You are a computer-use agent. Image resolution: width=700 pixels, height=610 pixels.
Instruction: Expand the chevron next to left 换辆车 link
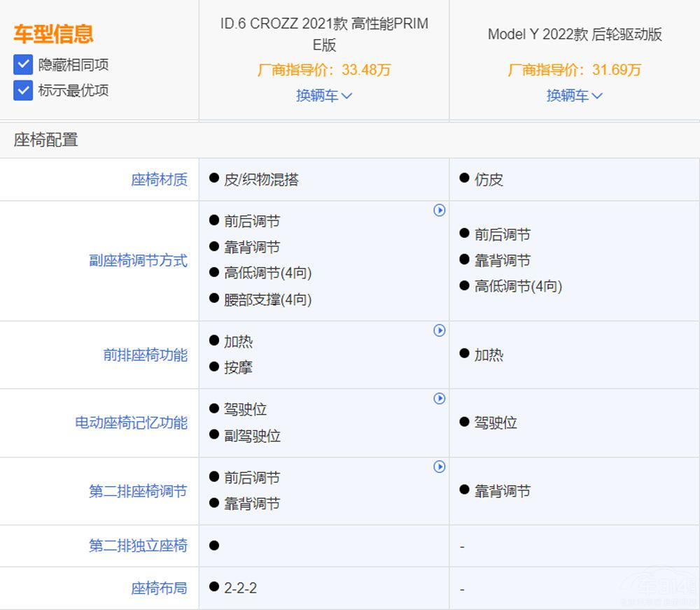click(348, 95)
